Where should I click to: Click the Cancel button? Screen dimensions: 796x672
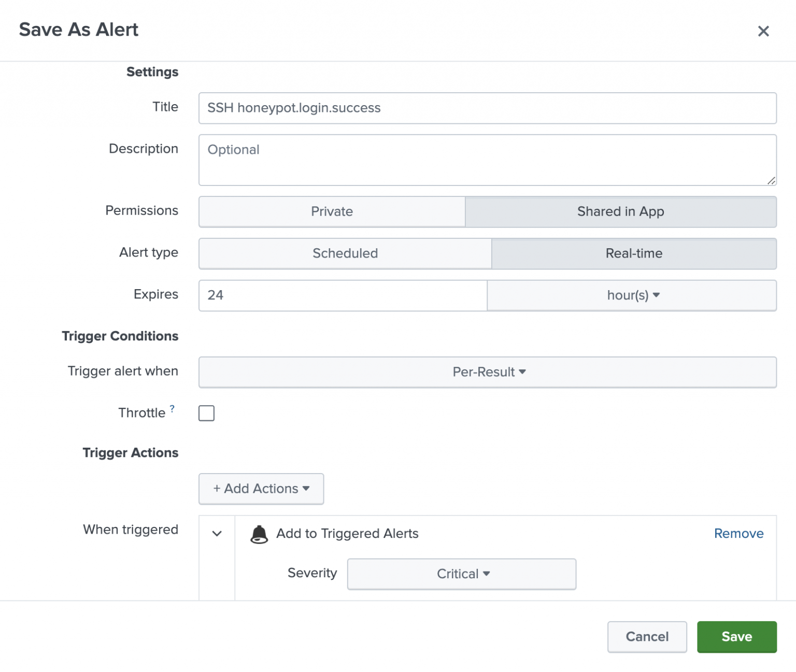(x=647, y=637)
